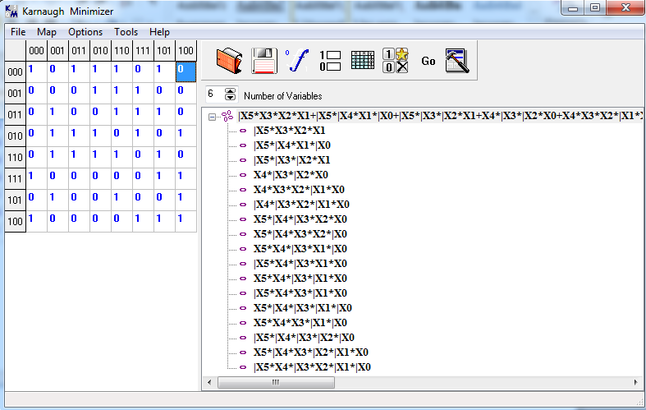Click the 1, 0, star, X settings icon
The height and width of the screenshot is (410, 646).
tap(395, 61)
